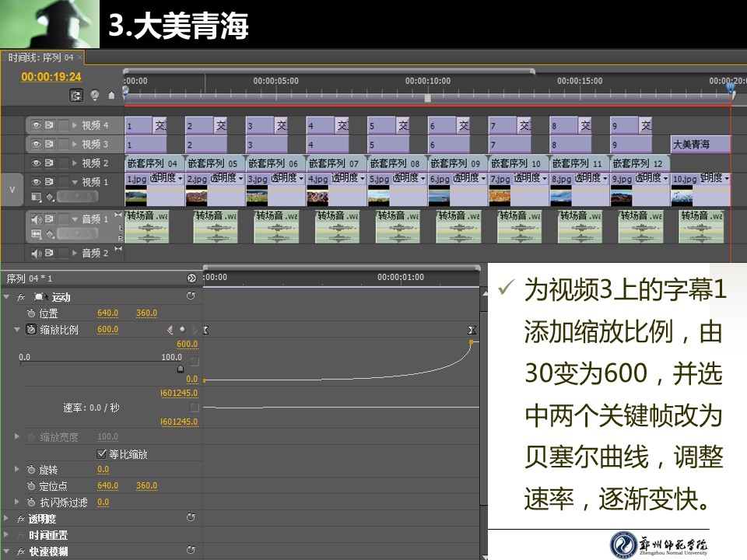The image size is (747, 560).
Task: Toggle sync lock on 视频 4 track
Action: 49,125
